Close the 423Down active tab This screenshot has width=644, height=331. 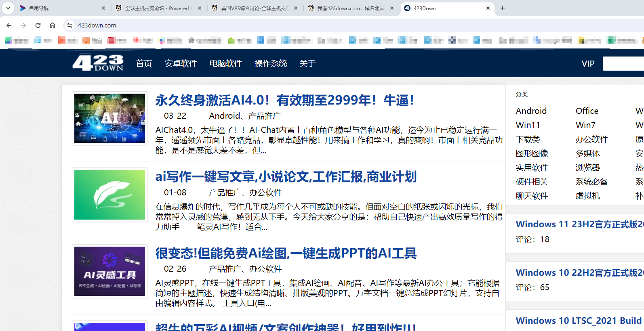pos(488,8)
